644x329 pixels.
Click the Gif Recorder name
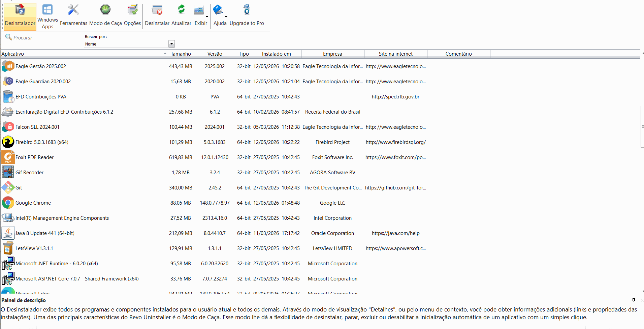coord(30,173)
